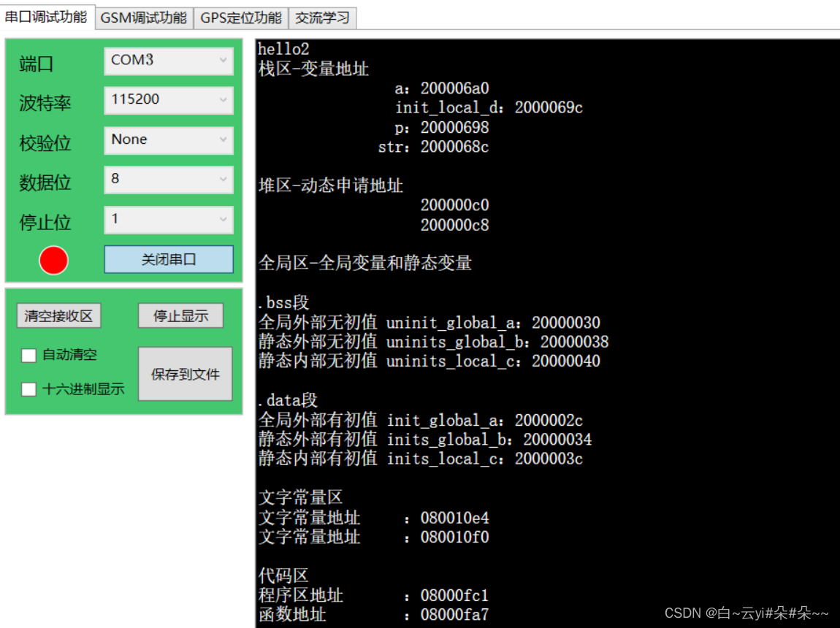840x628 pixels.
Task: Click the 栈区-变量地址 heading
Action: pos(313,69)
